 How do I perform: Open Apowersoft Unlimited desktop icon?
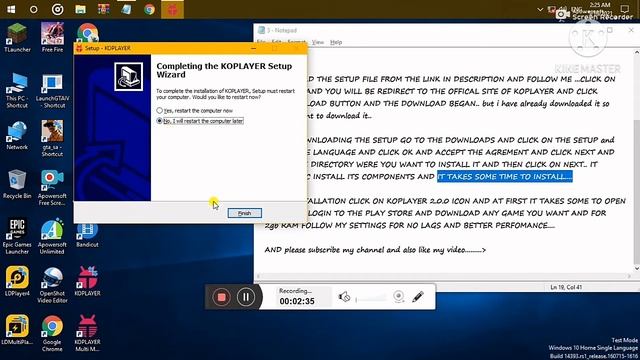pos(52,237)
